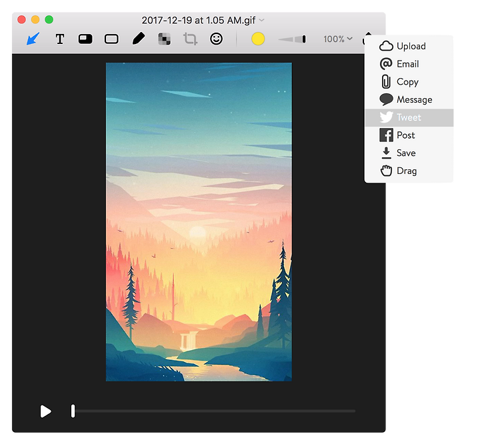Viewport: 480px width, 448px height.
Task: Choose Drag from the share menu
Action: click(409, 171)
